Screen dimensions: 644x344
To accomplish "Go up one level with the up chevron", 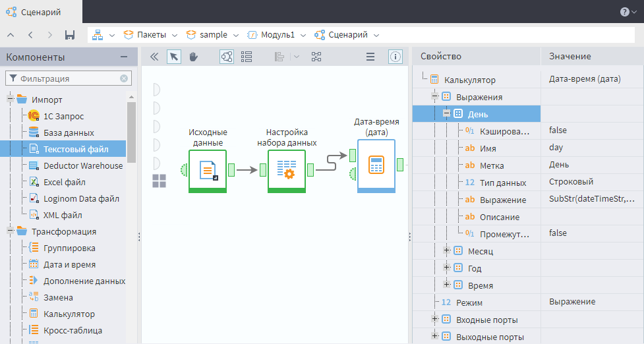I will pyautogui.click(x=11, y=35).
